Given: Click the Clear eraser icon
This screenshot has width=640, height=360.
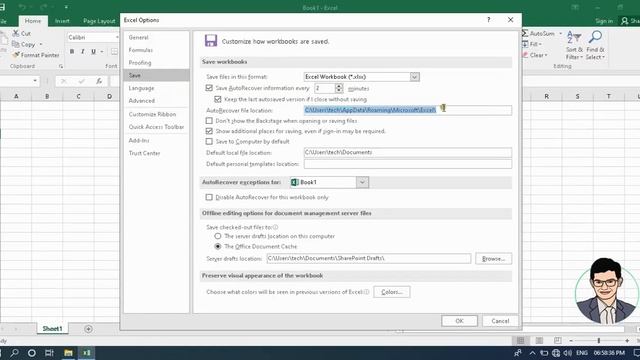Looking at the screenshot, I should [x=525, y=55].
